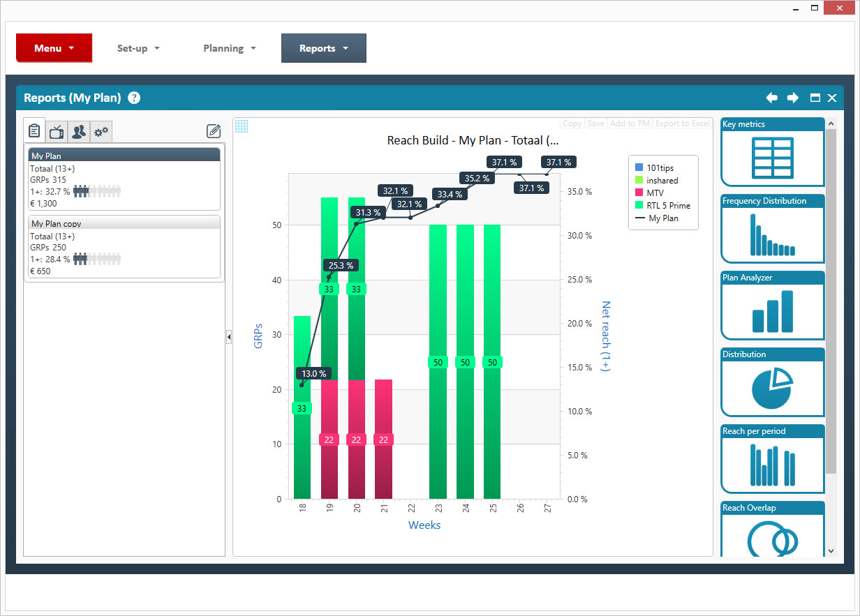The width and height of the screenshot is (860, 616).
Task: Expand the Planning dropdown menu
Action: point(229,48)
